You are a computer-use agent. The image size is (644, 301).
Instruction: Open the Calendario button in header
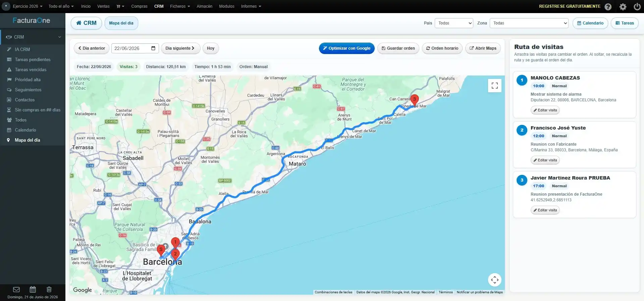[590, 23]
